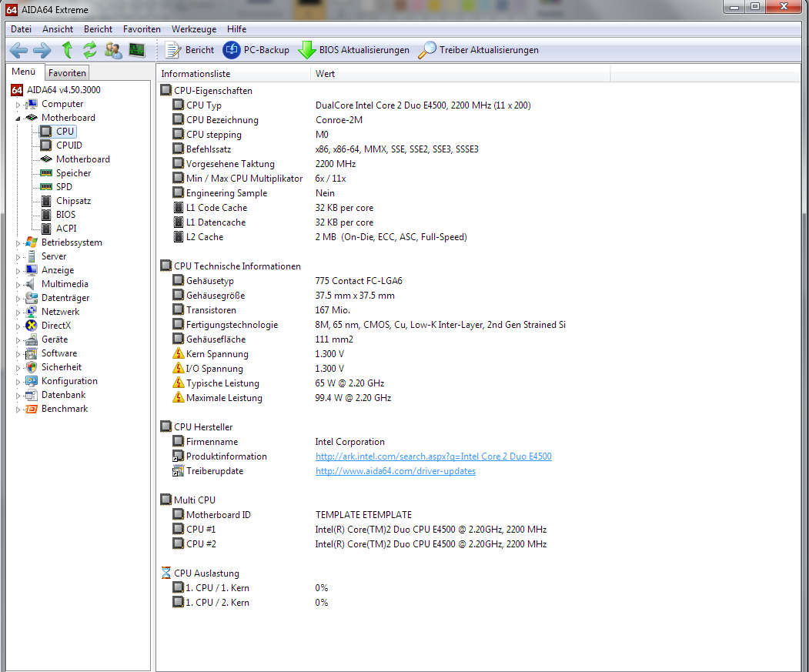Open the system monitor graph icon
This screenshot has width=809, height=672.
click(x=137, y=50)
